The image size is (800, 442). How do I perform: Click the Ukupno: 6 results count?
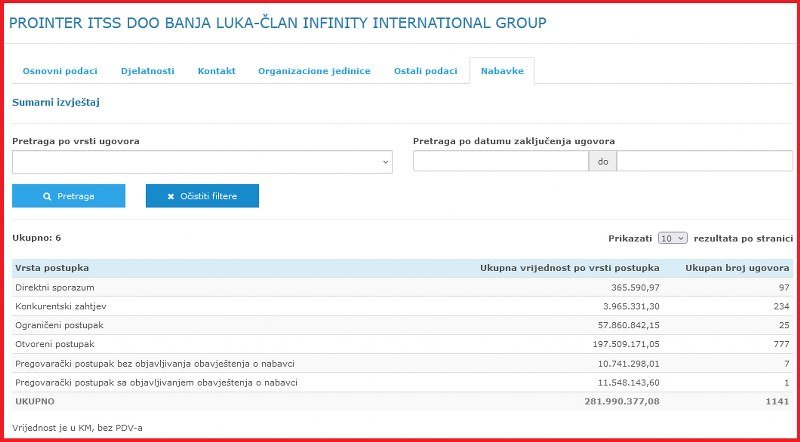[x=37, y=238]
